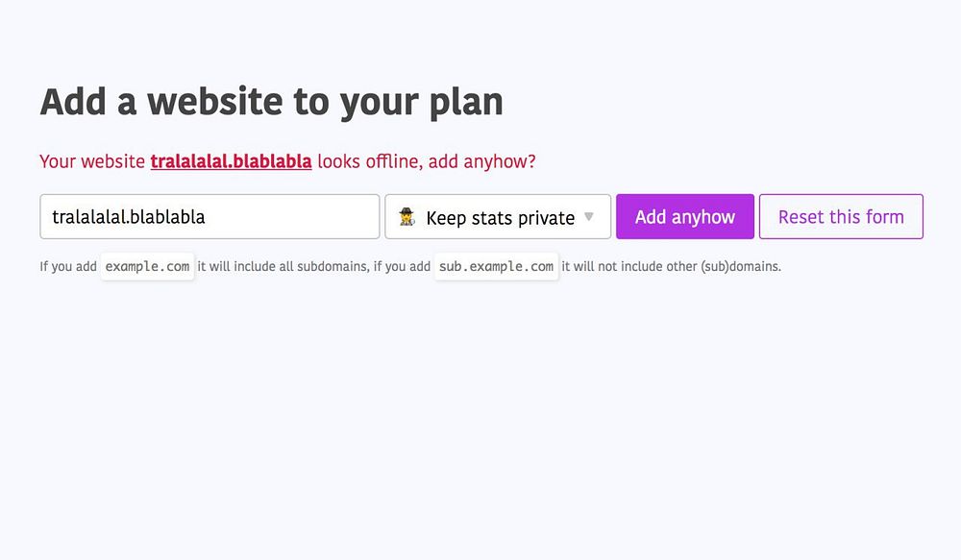
Task: Click the gray dropdown arrow triangle
Action: [x=589, y=216]
